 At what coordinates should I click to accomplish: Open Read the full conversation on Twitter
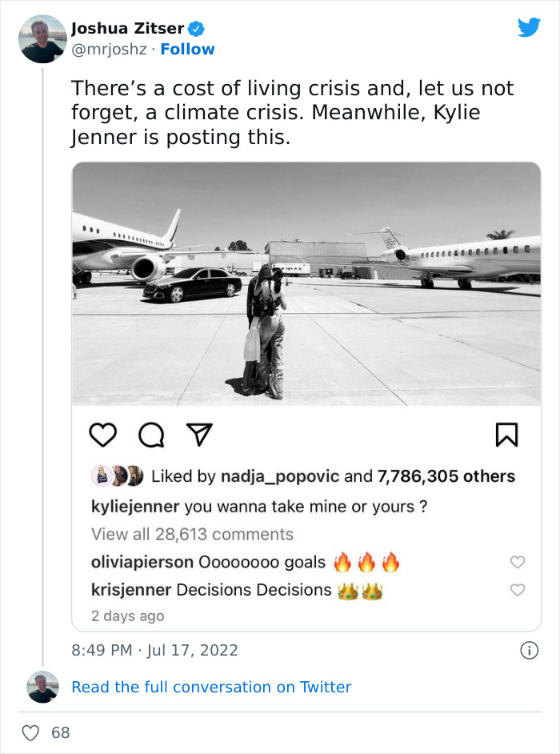coord(211,687)
